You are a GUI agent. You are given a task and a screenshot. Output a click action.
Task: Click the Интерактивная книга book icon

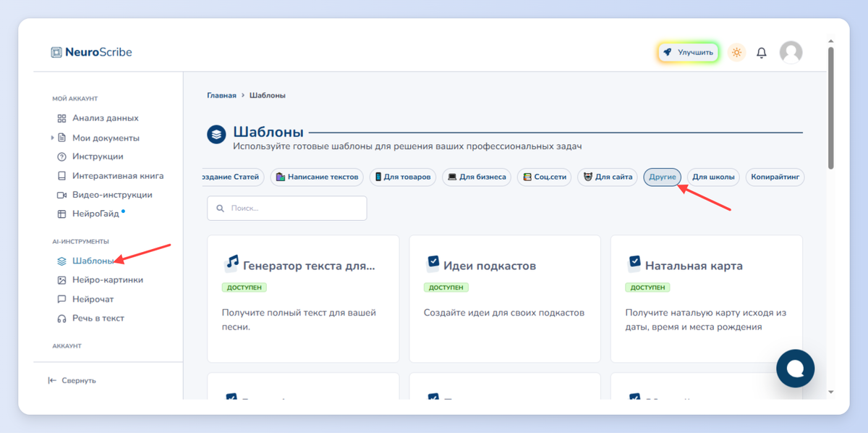tap(61, 176)
